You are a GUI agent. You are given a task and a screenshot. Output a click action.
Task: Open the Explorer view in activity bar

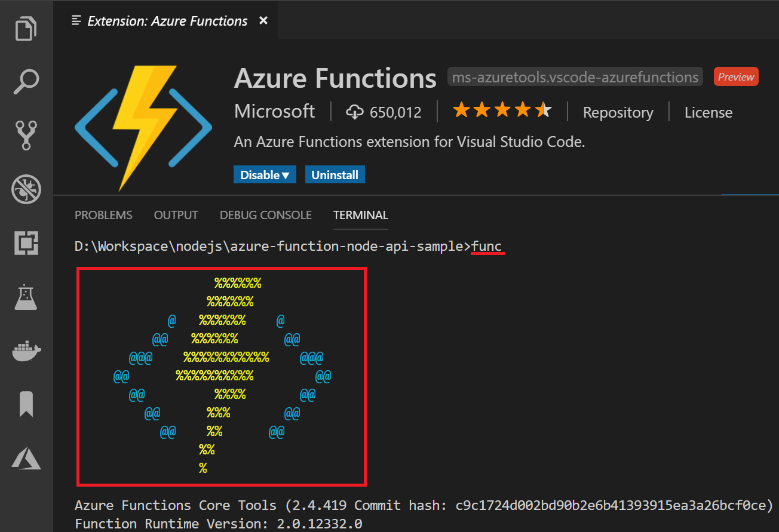(26, 28)
